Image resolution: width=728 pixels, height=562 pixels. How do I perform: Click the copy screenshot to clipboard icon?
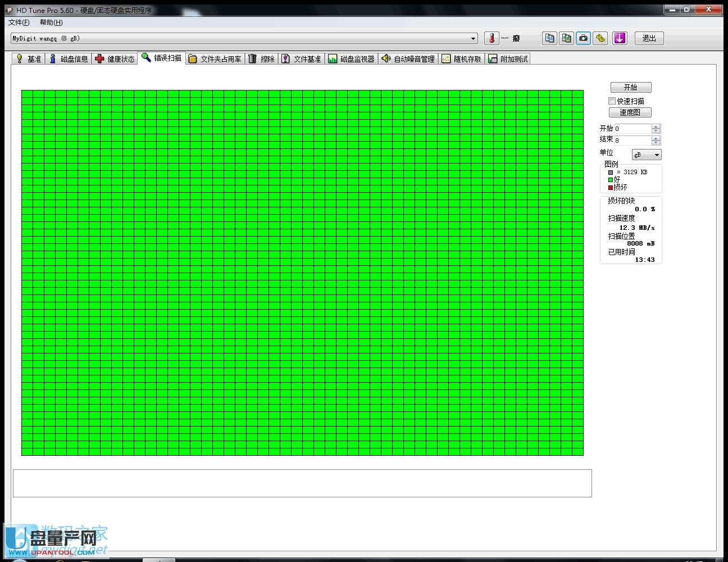coord(566,38)
